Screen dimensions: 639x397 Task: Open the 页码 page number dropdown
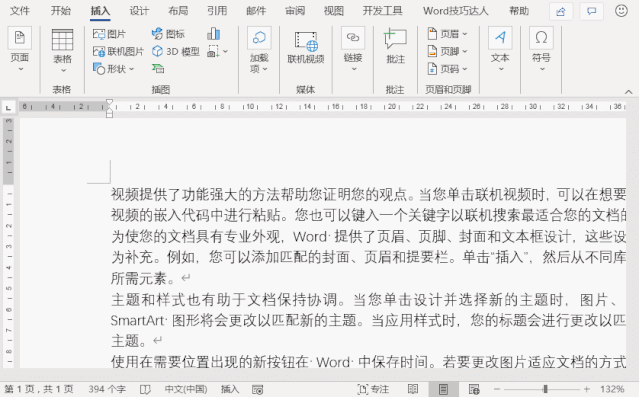click(x=447, y=69)
